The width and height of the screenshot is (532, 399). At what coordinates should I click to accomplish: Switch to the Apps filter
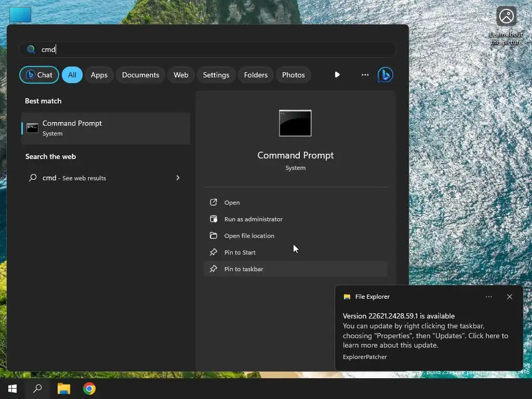pos(99,75)
